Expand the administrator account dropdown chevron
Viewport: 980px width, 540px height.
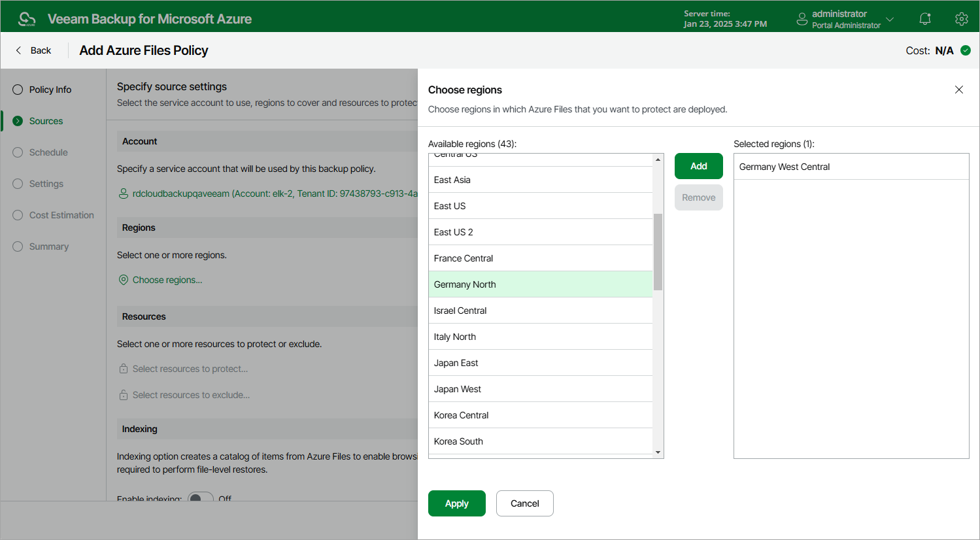pyautogui.click(x=890, y=19)
